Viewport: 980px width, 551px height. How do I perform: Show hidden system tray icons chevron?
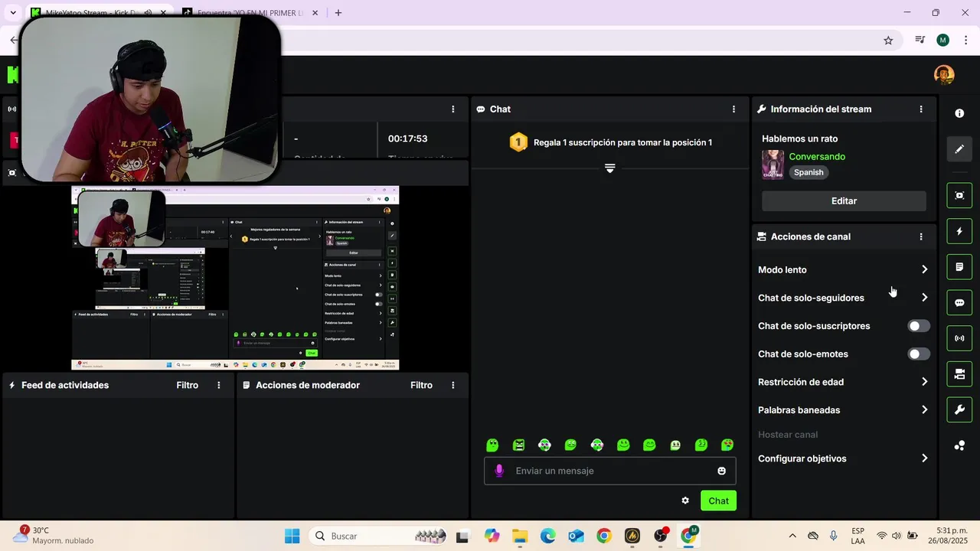coord(792,536)
